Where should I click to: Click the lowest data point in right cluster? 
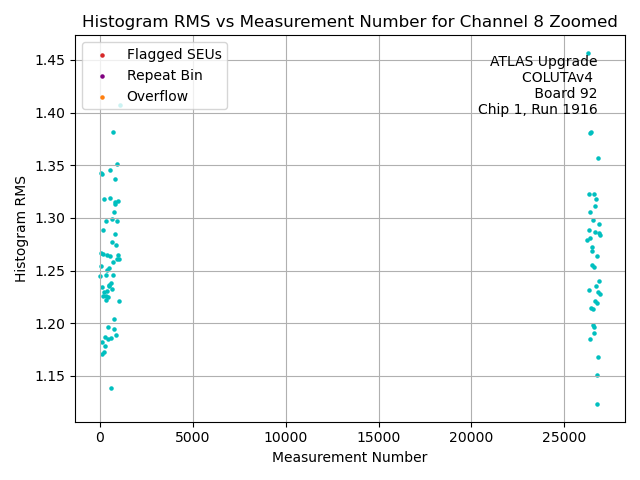coord(597,405)
